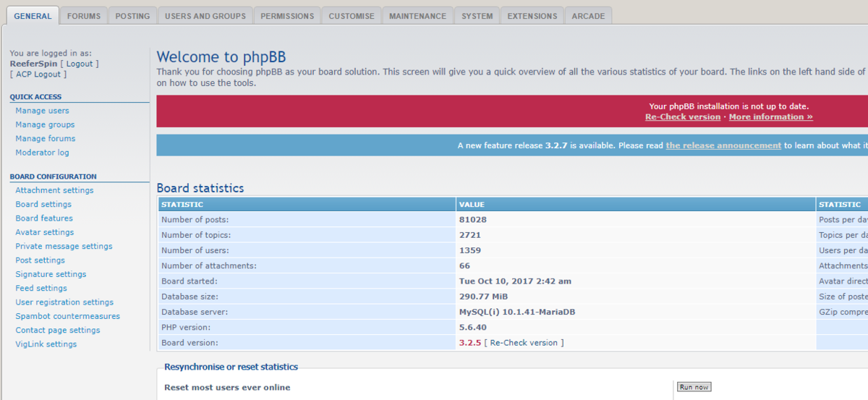Click the ACP Logout link
This screenshot has width=868, height=400.
pyautogui.click(x=38, y=75)
